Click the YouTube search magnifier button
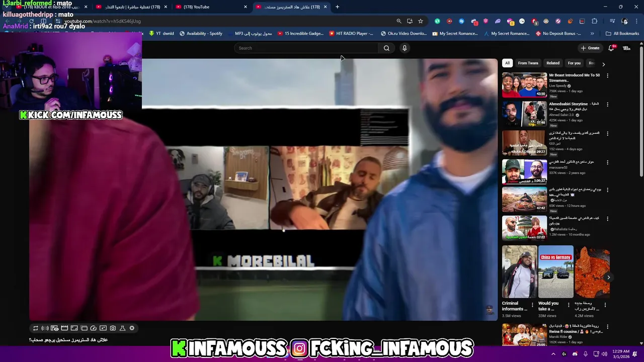The height and width of the screenshot is (362, 644). click(386, 48)
